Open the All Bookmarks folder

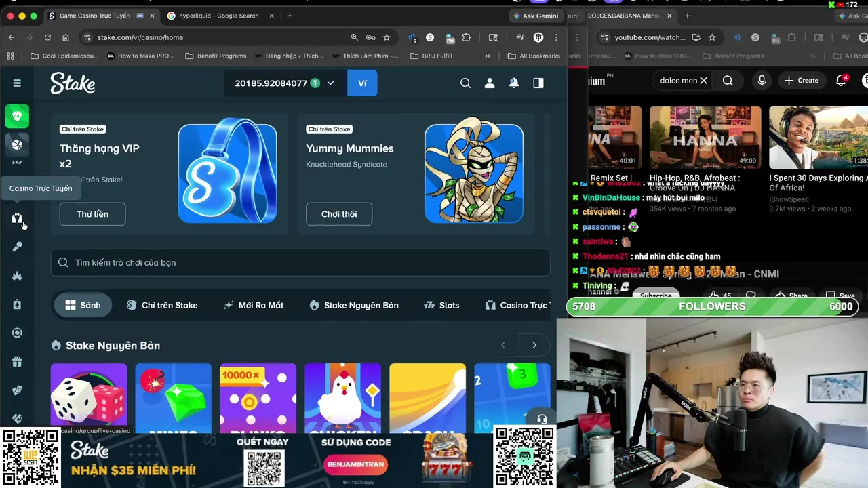[534, 56]
